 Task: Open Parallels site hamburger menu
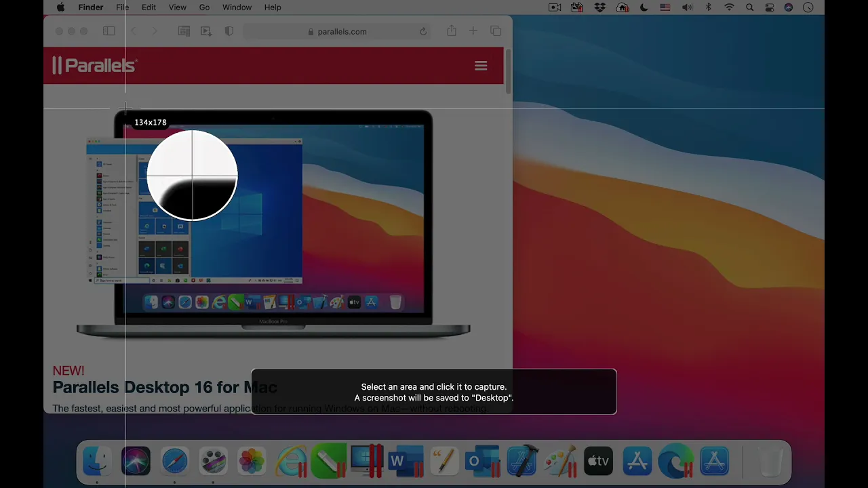[x=481, y=66]
